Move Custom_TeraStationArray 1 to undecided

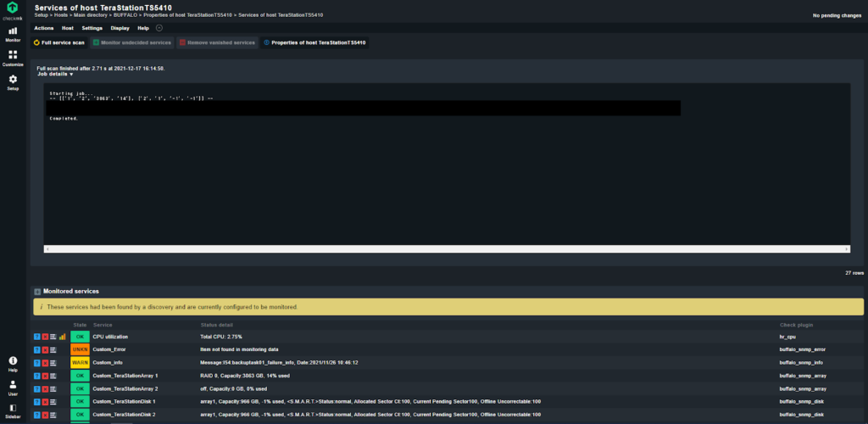pos(37,376)
